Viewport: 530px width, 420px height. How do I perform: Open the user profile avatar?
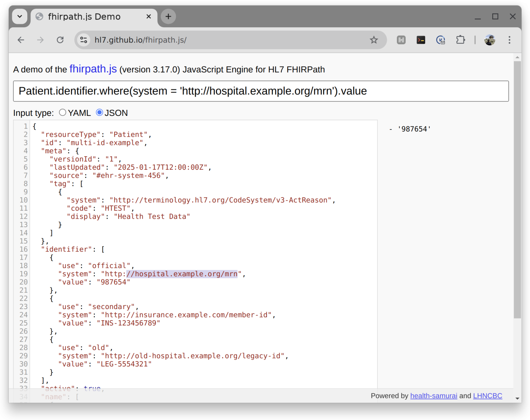(x=490, y=40)
